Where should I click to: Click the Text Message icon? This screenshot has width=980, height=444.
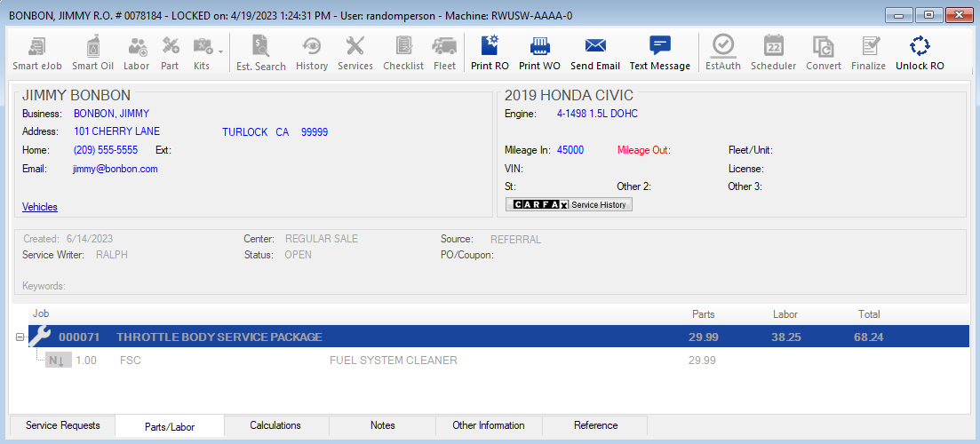659,46
